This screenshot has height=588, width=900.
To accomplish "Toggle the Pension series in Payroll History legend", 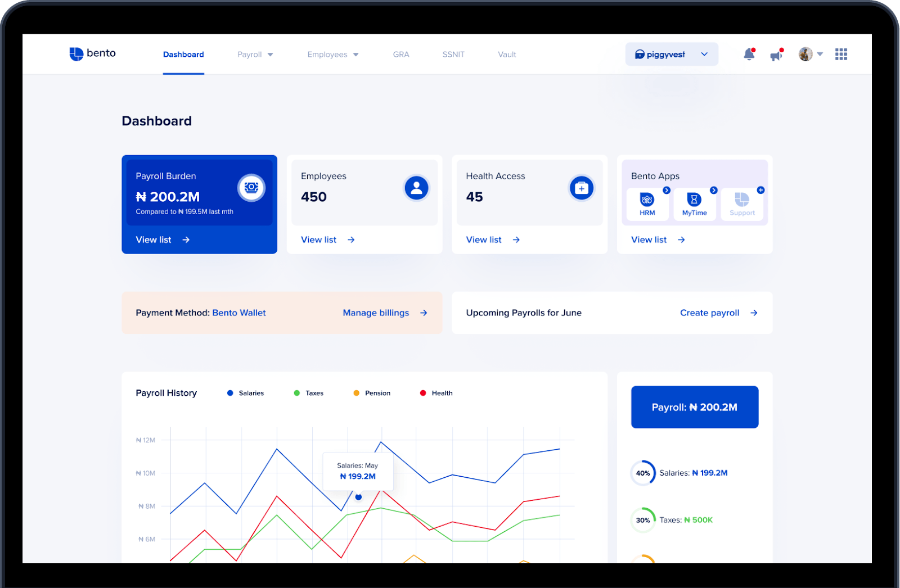I will [372, 393].
